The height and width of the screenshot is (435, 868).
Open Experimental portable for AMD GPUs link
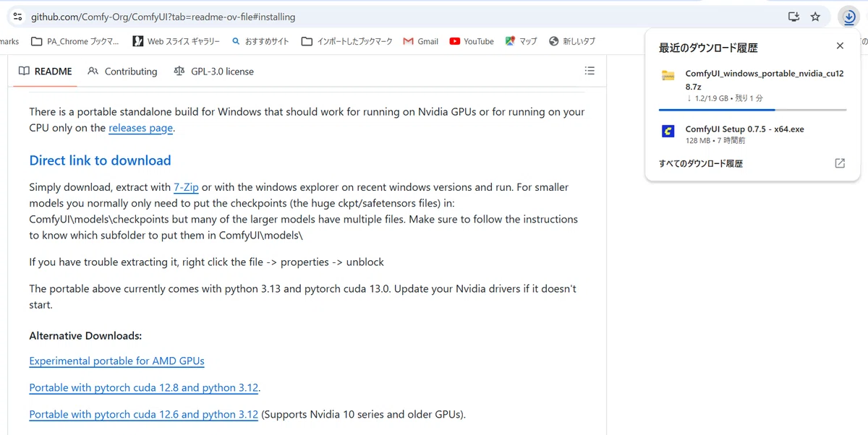pyautogui.click(x=116, y=361)
